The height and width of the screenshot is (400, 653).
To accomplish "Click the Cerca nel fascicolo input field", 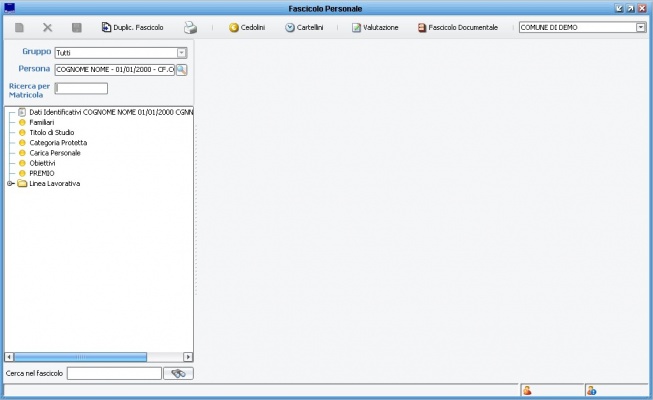I will 114,373.
